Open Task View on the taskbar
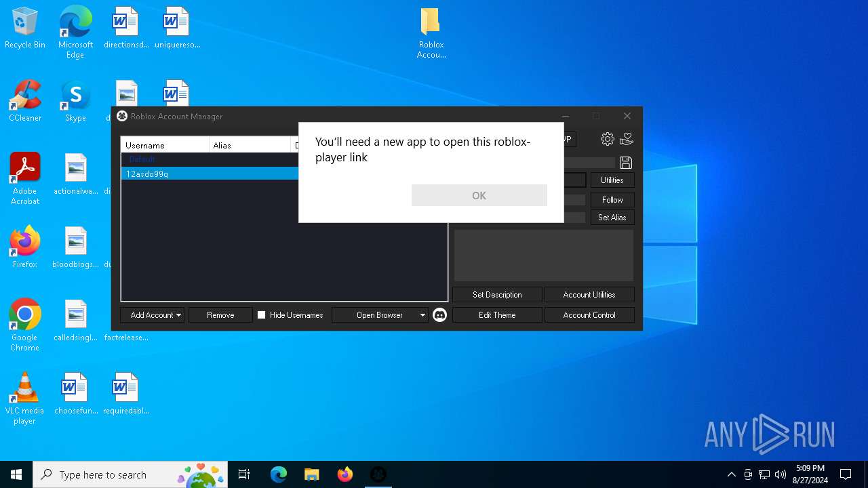Image resolution: width=868 pixels, height=488 pixels. 244,474
